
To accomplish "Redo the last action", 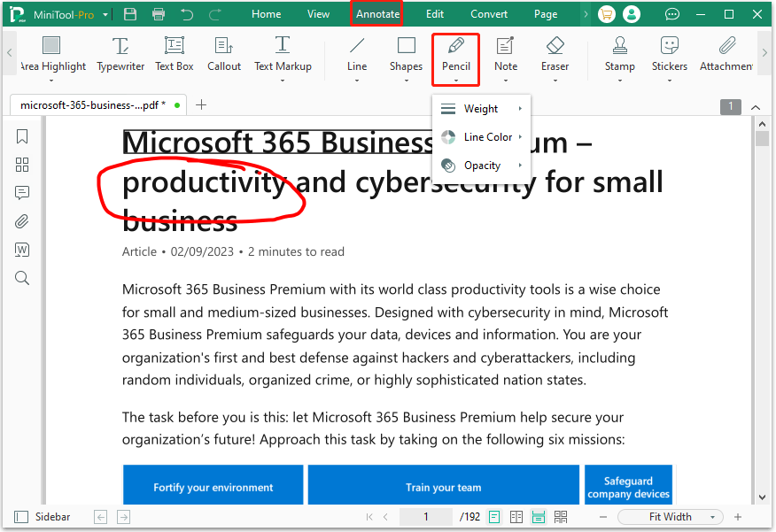I will tap(214, 14).
